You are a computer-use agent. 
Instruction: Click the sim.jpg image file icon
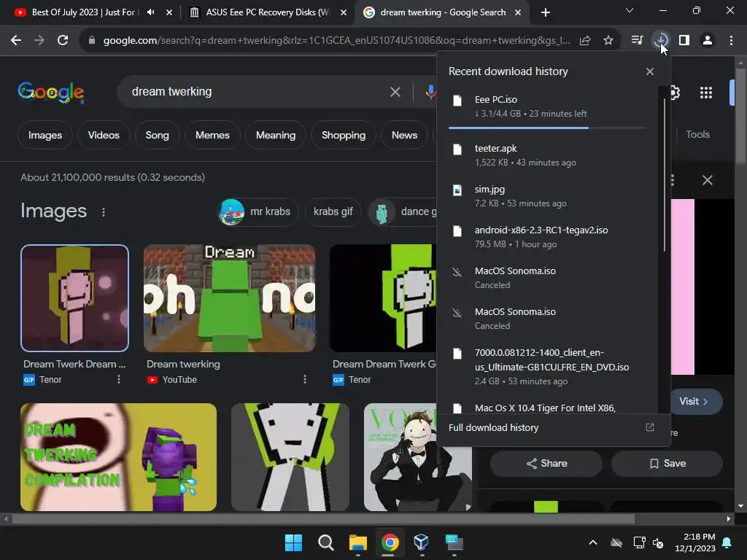point(457,190)
